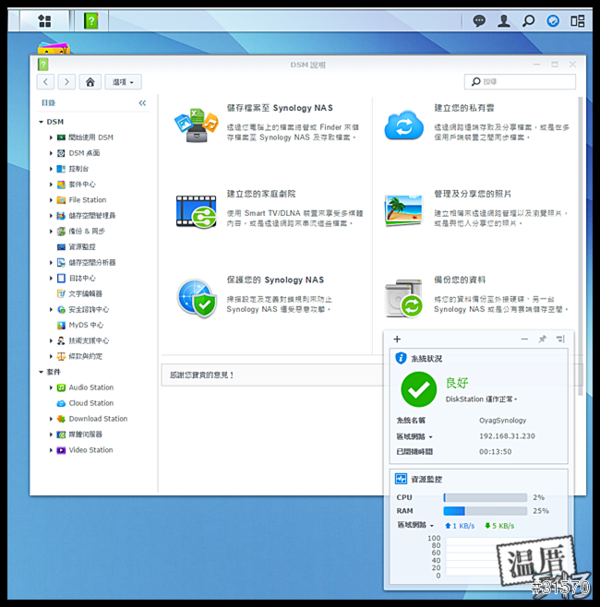Click the green health status checkmark

point(419,389)
